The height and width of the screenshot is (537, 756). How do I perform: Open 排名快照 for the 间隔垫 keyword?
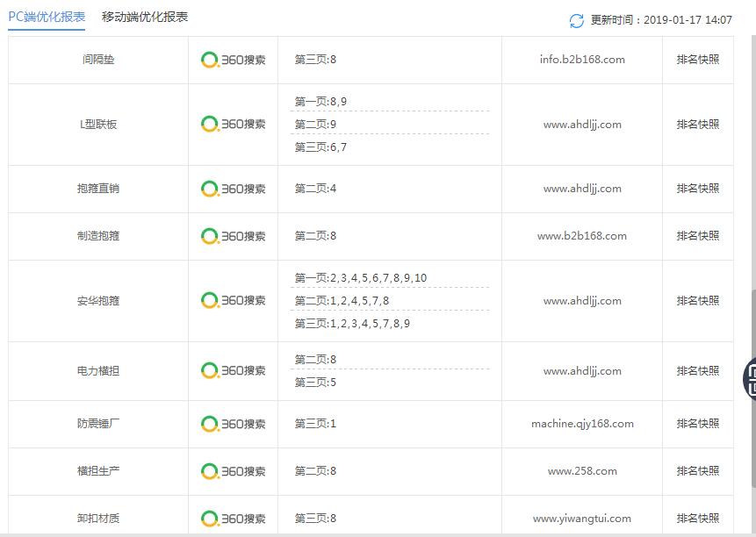pyautogui.click(x=697, y=60)
